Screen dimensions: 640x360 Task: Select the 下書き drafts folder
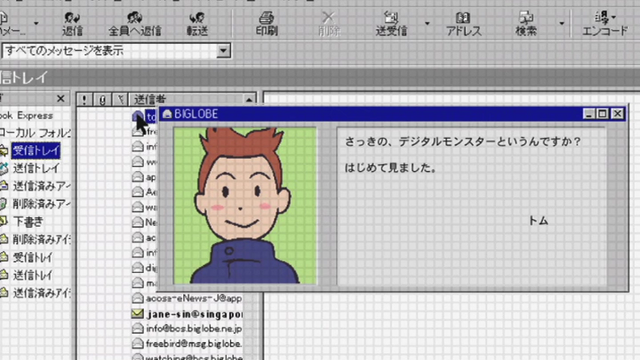[28, 222]
